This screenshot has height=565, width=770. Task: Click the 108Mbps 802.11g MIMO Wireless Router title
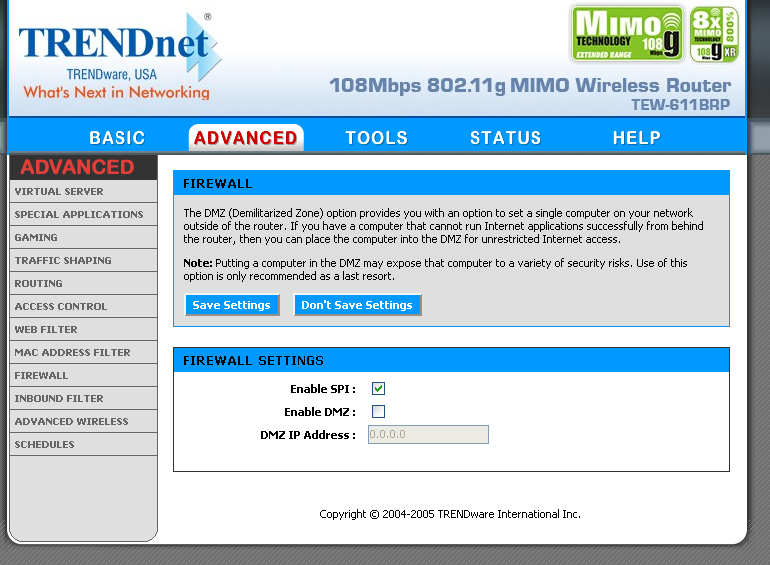pyautogui.click(x=530, y=85)
